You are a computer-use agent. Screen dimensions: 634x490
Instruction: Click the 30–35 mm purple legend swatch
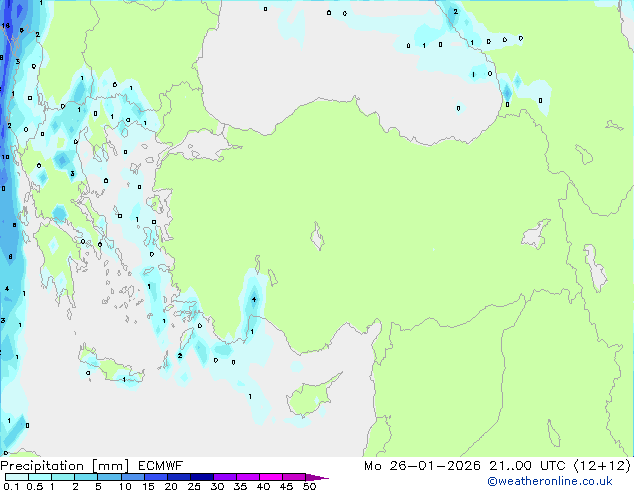[x=224, y=477]
